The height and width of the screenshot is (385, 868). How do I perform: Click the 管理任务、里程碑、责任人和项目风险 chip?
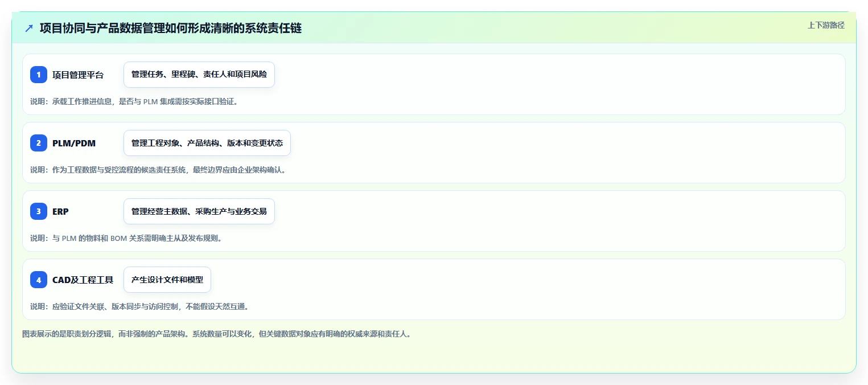click(199, 75)
